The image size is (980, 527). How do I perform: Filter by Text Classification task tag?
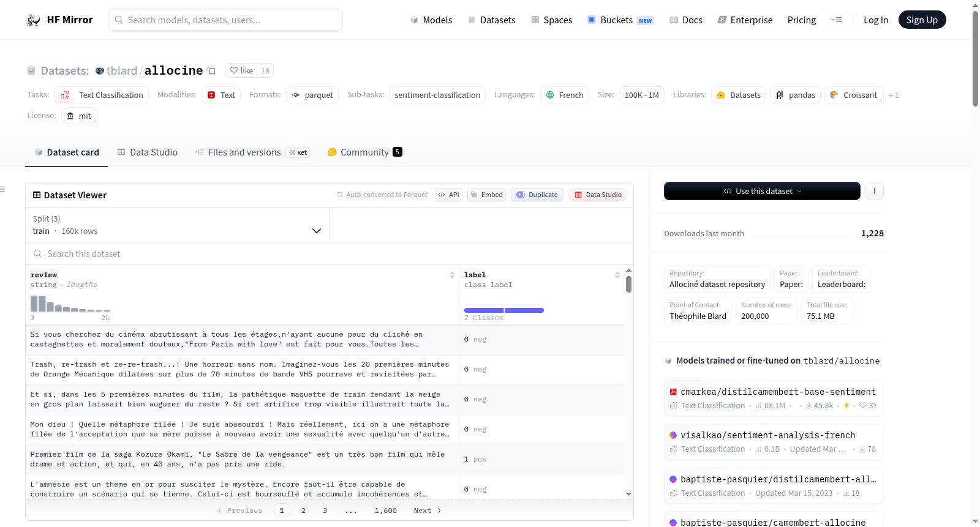coord(102,95)
